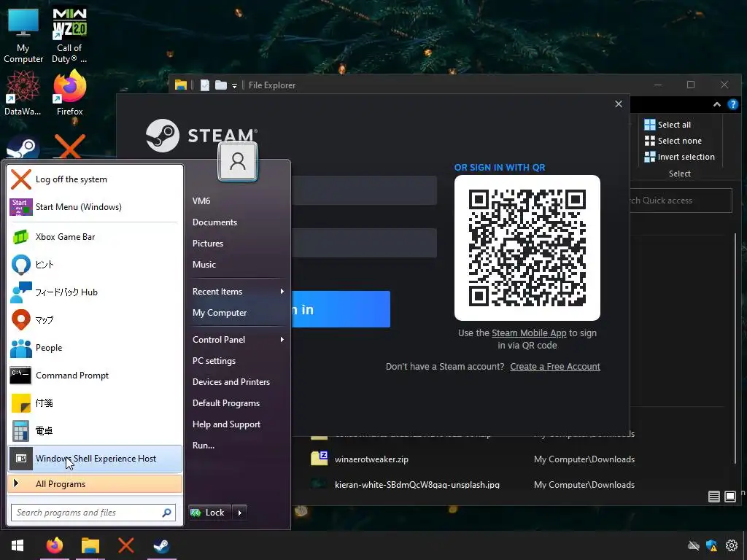Open the Run... dialog
The height and width of the screenshot is (560, 747).
237,446
